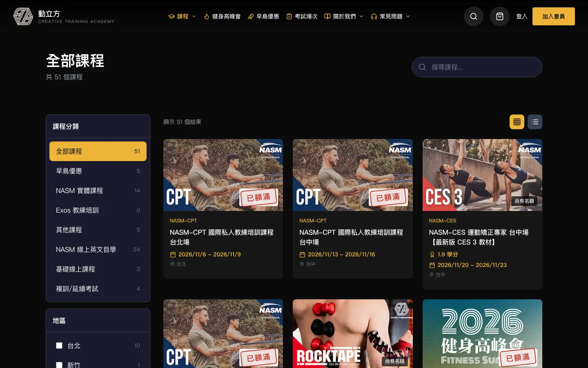
Task: Expand the 課程 menu chevron
Action: tap(194, 16)
